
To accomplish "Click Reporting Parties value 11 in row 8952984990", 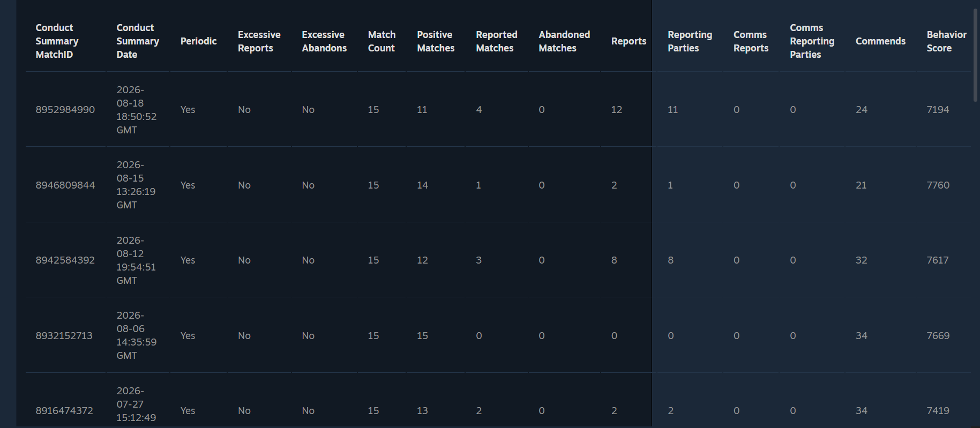I will coord(673,109).
